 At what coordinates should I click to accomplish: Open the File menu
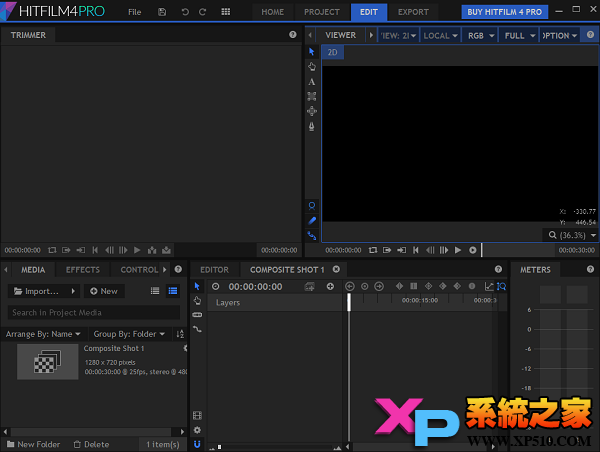point(134,12)
